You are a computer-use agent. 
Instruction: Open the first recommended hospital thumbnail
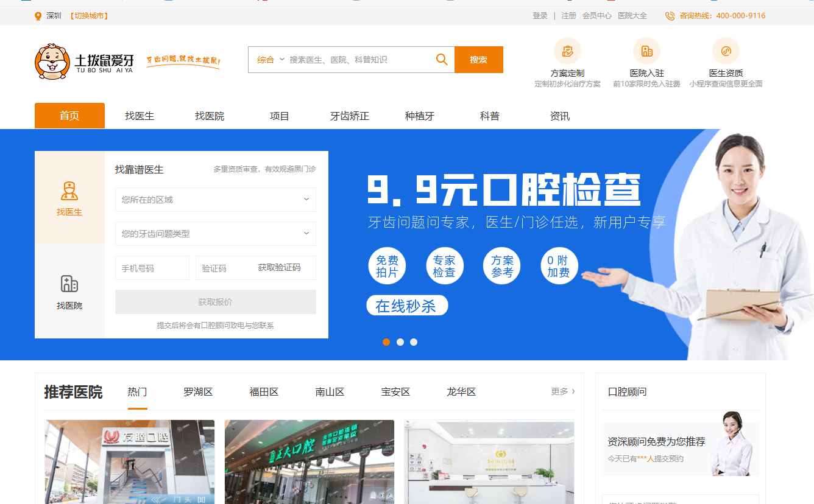129,461
